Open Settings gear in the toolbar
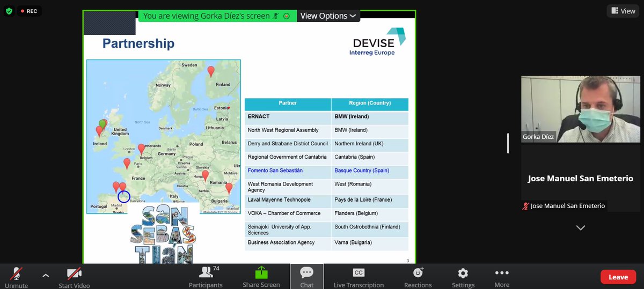The image size is (644, 289). coord(463,277)
